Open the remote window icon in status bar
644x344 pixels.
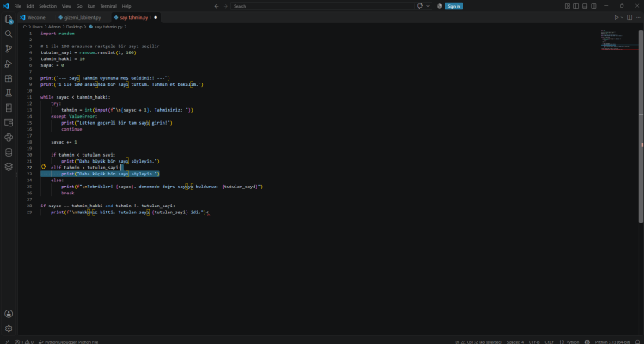click(6, 341)
